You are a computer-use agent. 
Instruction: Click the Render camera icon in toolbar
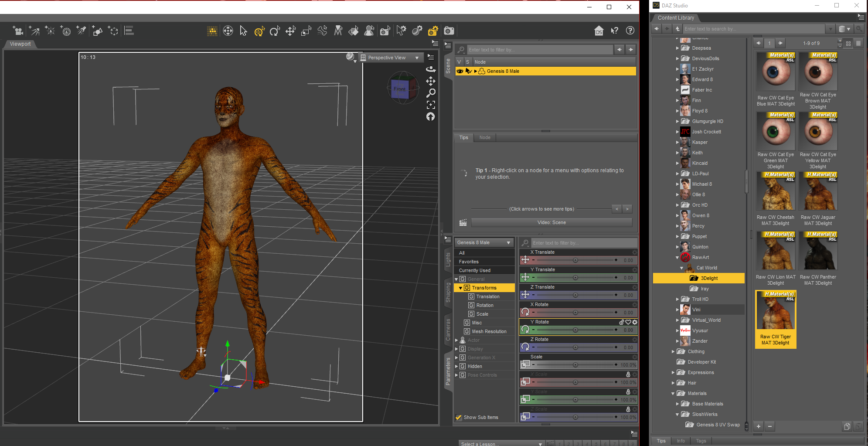click(449, 31)
